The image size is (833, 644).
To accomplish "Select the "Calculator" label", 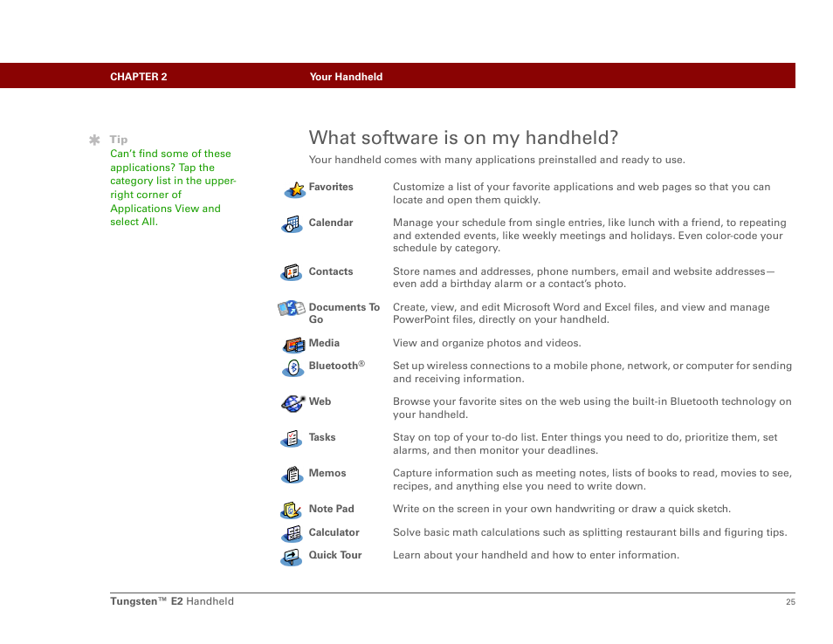I will click(x=334, y=532).
